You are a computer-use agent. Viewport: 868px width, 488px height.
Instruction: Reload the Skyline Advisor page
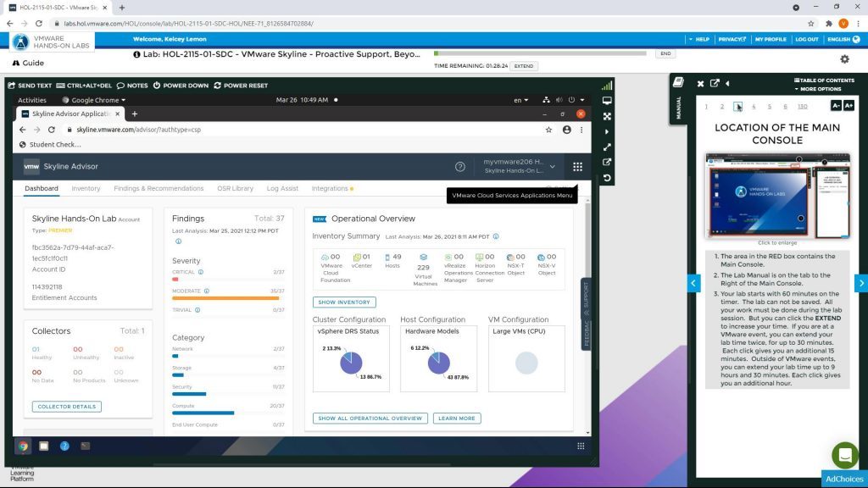pos(52,130)
